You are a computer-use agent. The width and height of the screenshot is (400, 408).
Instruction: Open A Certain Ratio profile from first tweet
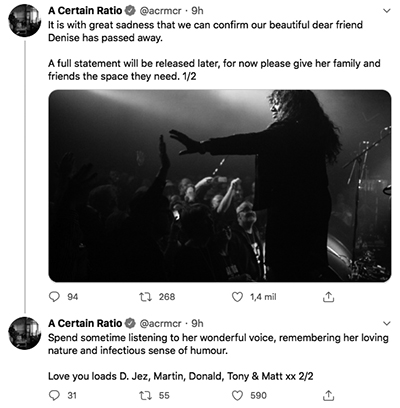tap(85, 11)
